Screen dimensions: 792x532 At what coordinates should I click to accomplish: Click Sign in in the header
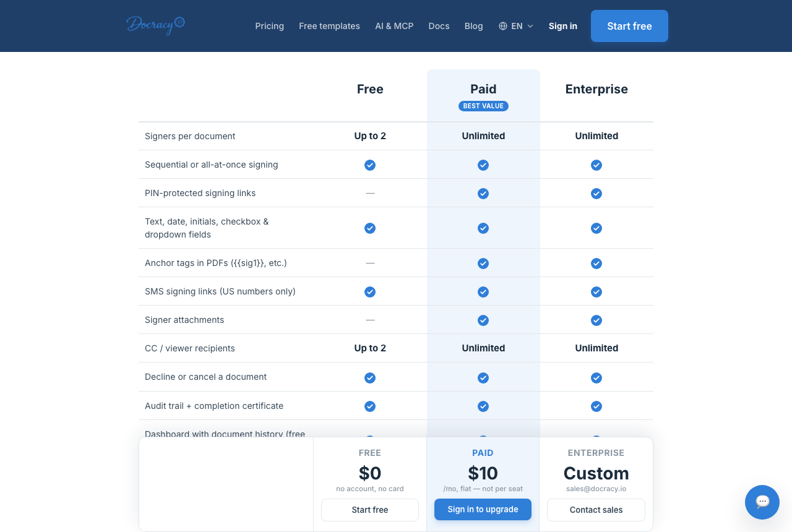[563, 26]
